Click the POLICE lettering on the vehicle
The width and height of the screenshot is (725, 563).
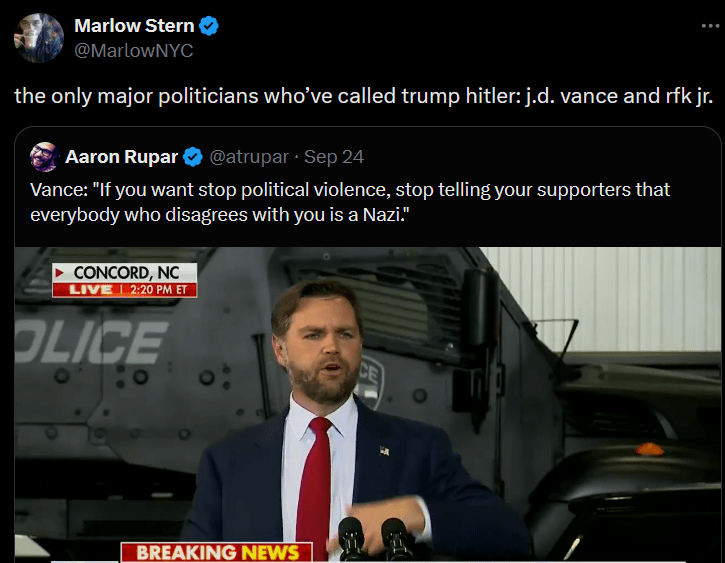tap(90, 342)
